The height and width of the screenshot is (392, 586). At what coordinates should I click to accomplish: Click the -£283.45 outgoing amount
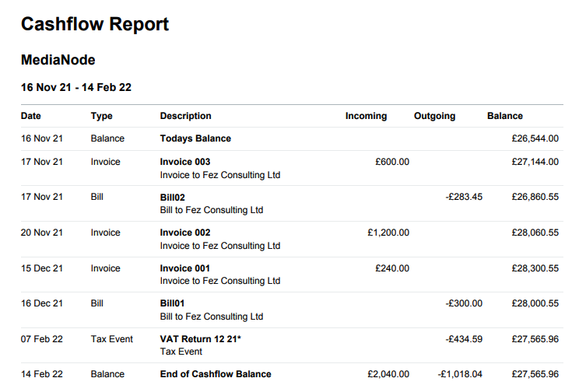464,197
